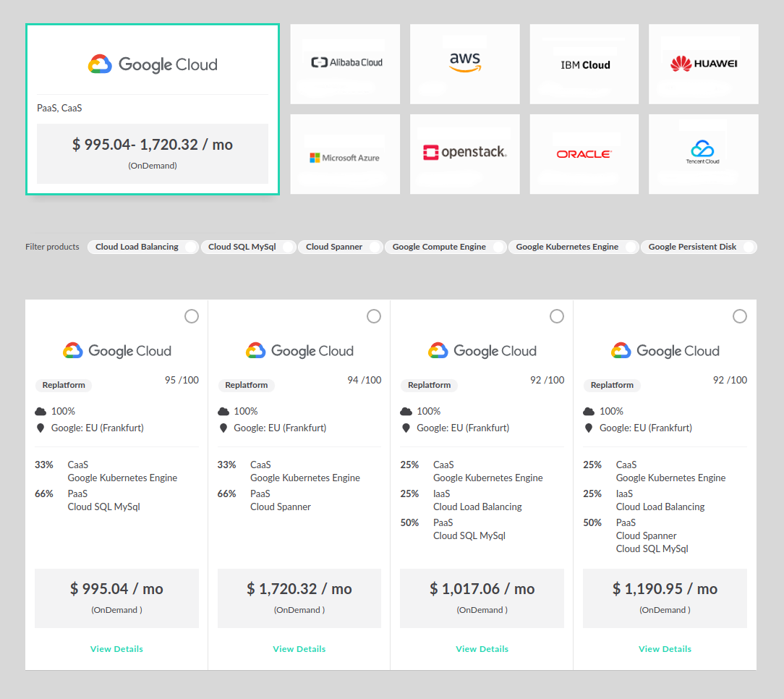Image resolution: width=784 pixels, height=699 pixels.
Task: Open View Details for the $1,017.06 offer
Action: [x=482, y=649]
